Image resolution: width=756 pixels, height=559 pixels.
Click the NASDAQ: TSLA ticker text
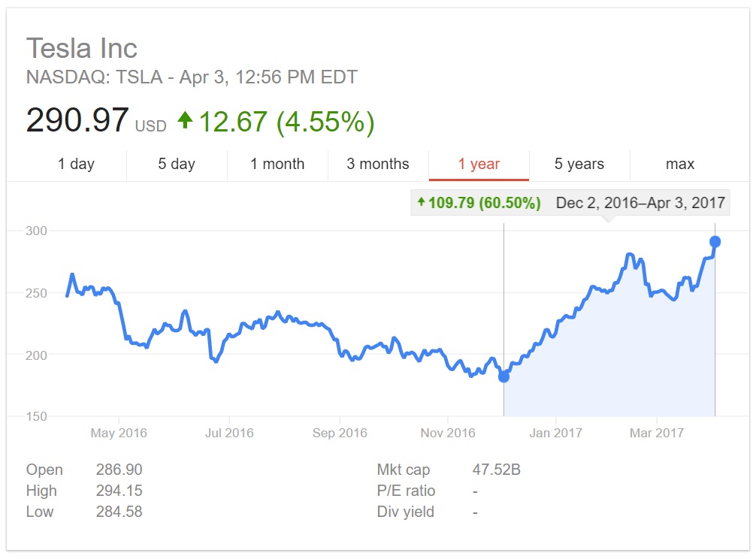coord(95,77)
